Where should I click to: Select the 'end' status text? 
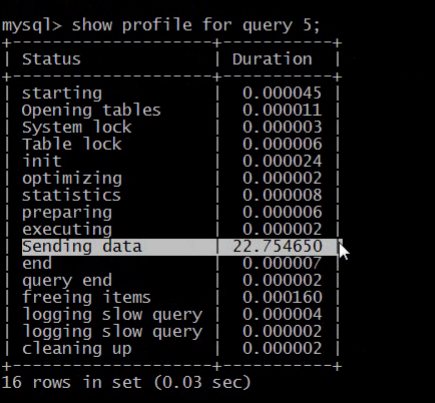point(37,263)
